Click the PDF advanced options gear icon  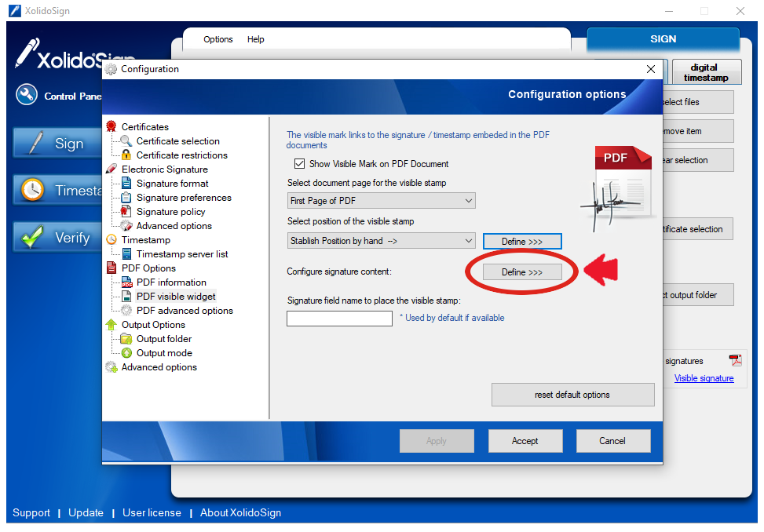tap(126, 310)
